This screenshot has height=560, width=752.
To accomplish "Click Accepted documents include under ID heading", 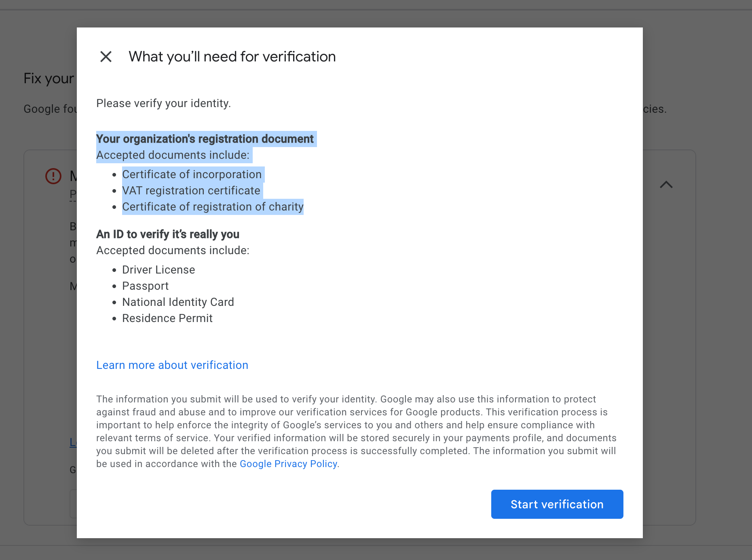I will click(173, 251).
